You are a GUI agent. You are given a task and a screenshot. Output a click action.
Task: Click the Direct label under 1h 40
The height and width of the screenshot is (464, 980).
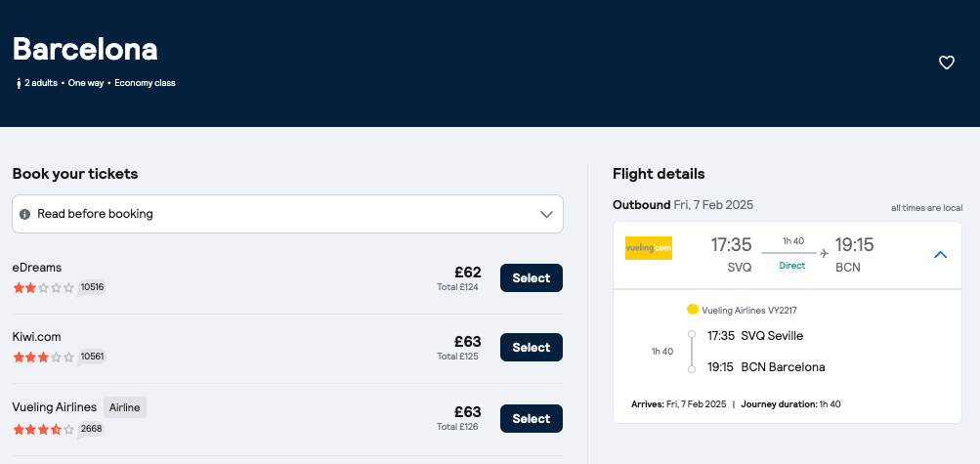(x=791, y=266)
